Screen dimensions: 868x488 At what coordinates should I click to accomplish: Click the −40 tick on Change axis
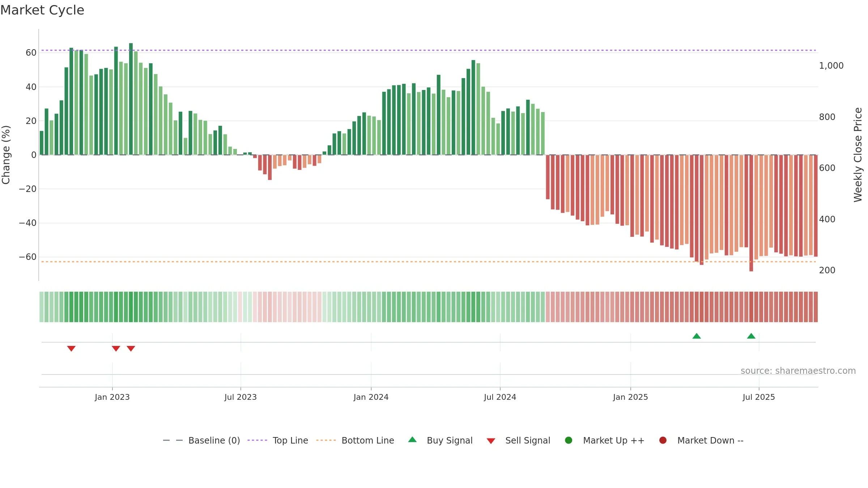[28, 223]
